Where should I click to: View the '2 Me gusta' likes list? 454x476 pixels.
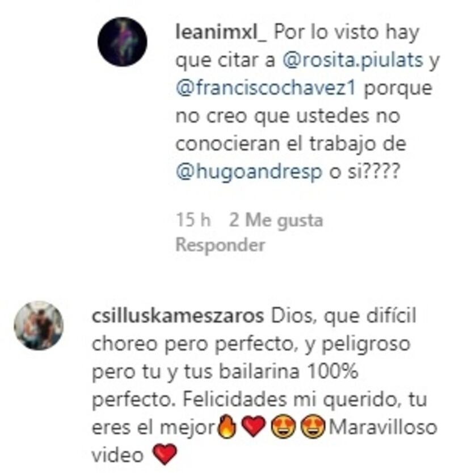point(276,220)
